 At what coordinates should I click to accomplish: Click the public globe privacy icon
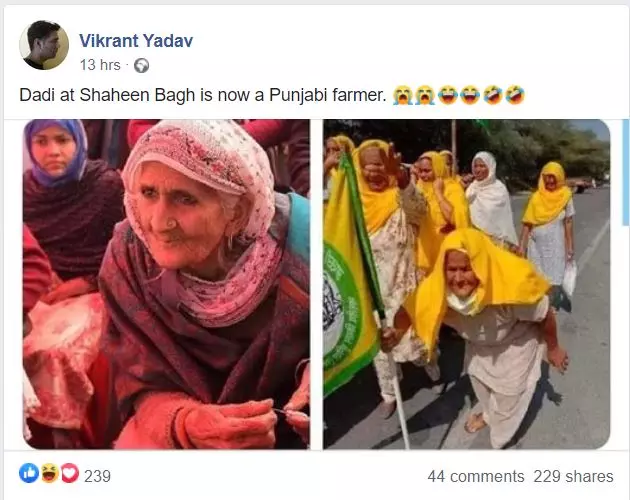[141, 66]
